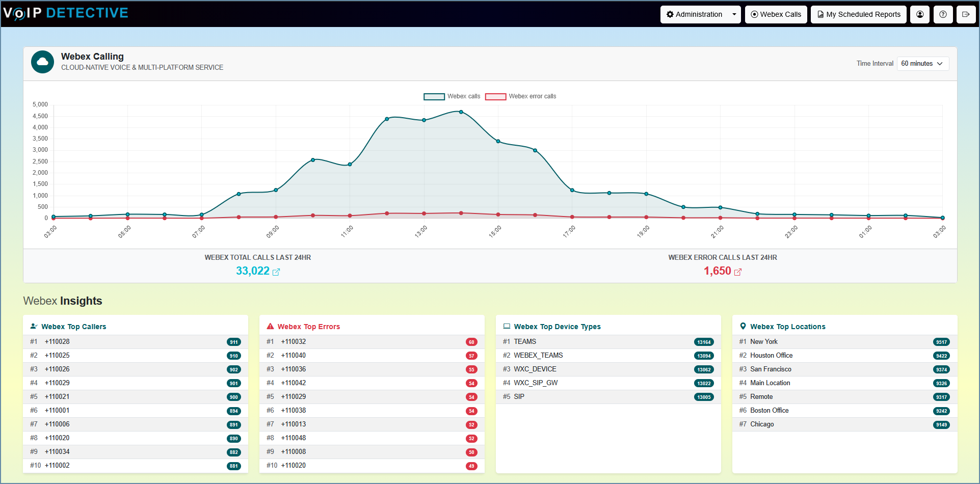This screenshot has height=484, width=980.
Task: Open external link icon beside 1,650
Action: click(737, 272)
